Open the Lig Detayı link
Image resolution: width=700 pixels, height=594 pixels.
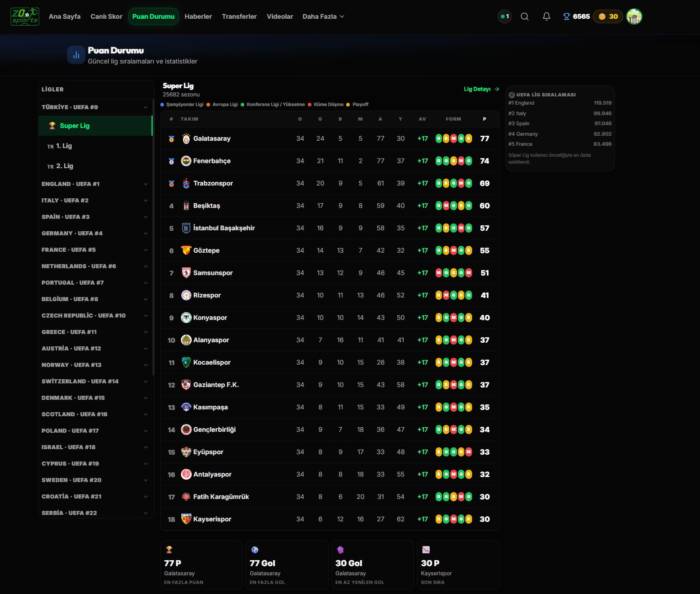pyautogui.click(x=482, y=89)
